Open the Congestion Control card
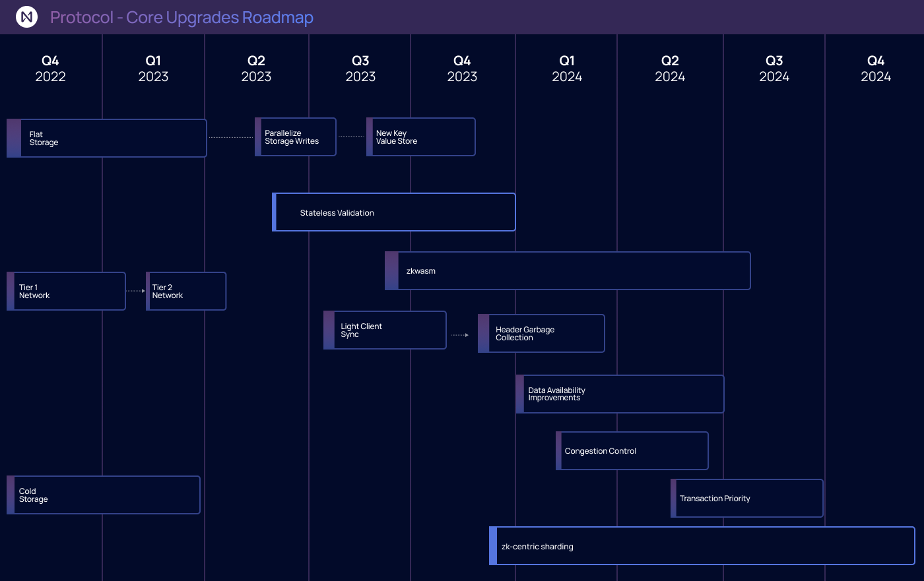This screenshot has width=924, height=581. tap(632, 450)
